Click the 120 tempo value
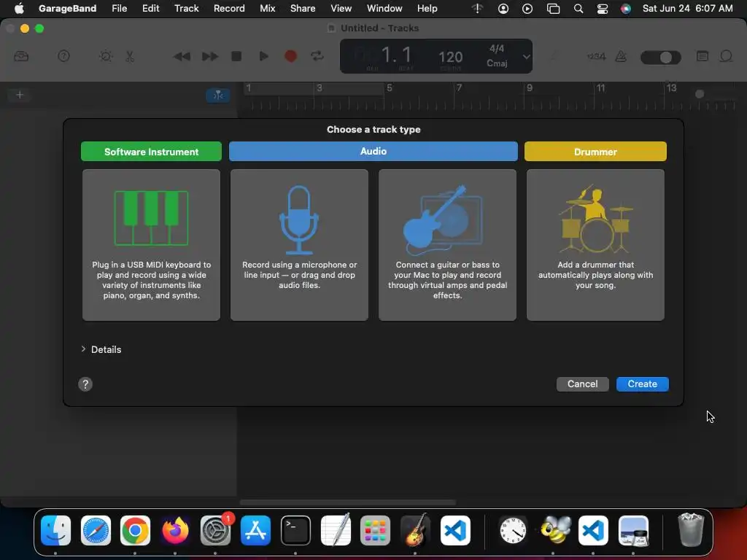747x560 pixels. (x=450, y=57)
